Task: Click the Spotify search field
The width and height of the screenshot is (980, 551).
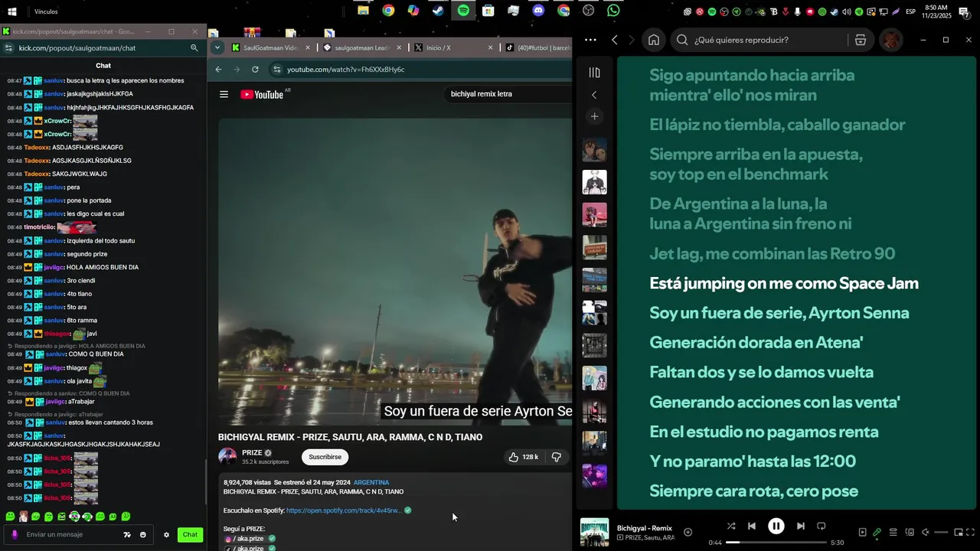Action: pos(769,40)
